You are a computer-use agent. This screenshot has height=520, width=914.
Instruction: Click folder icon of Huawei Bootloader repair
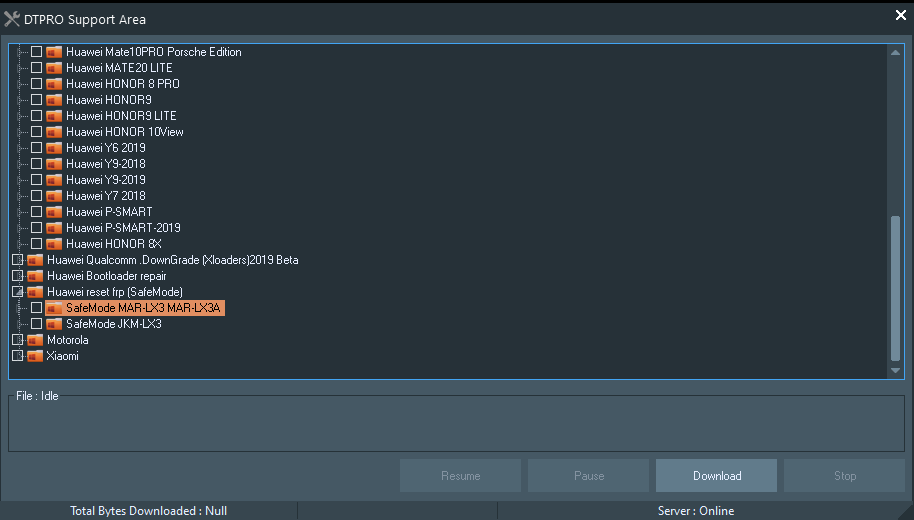pos(36,276)
